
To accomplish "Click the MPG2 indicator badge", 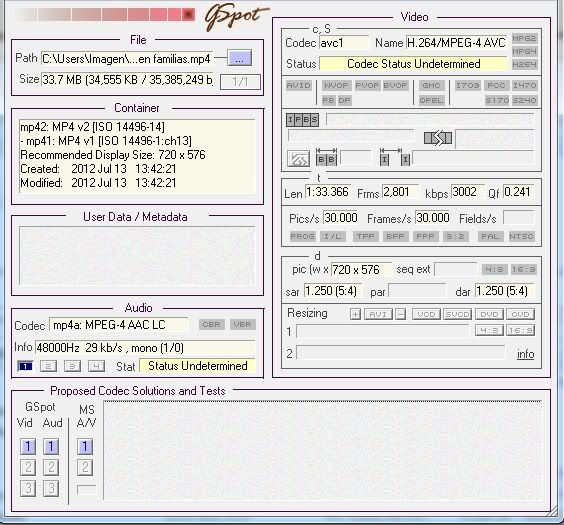I will 524,38.
